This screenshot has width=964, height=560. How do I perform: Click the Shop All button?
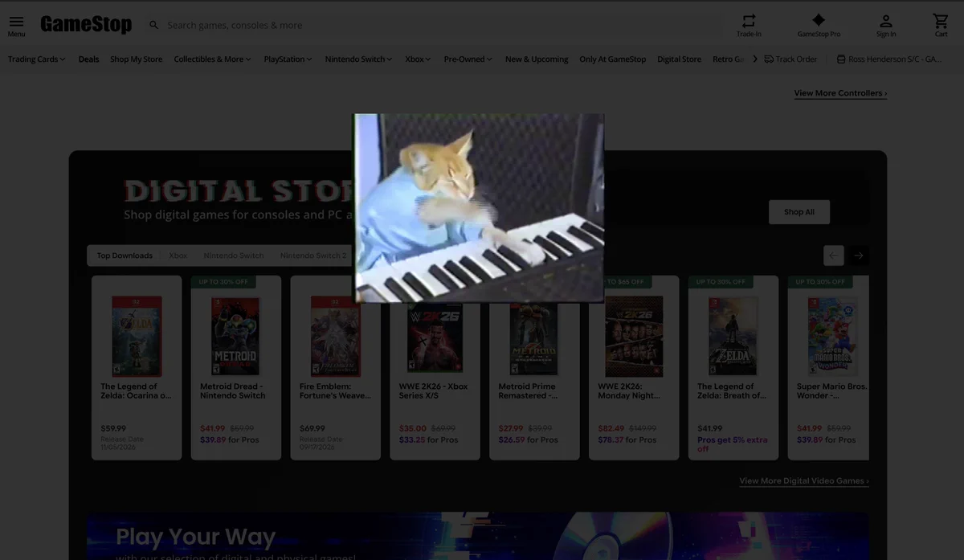[799, 211]
